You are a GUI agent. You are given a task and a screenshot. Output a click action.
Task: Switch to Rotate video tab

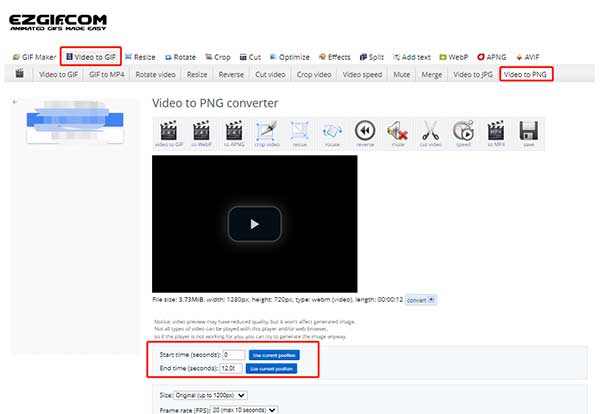tap(155, 74)
